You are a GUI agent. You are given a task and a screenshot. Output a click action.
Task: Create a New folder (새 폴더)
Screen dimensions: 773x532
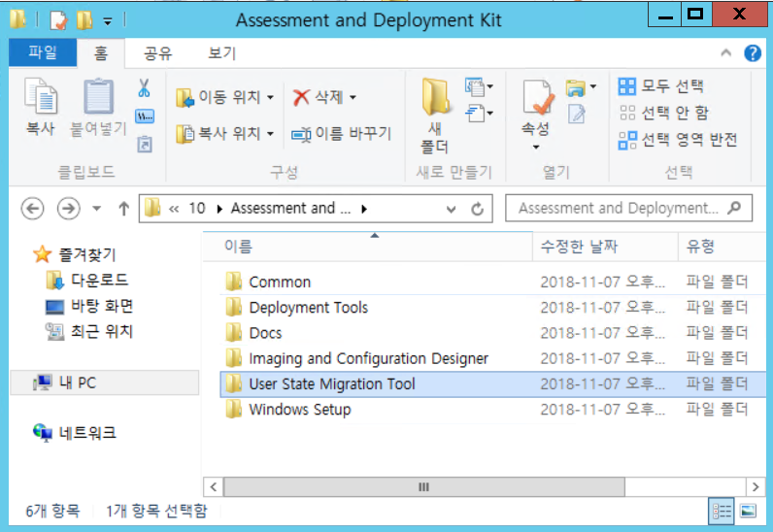[435, 115]
